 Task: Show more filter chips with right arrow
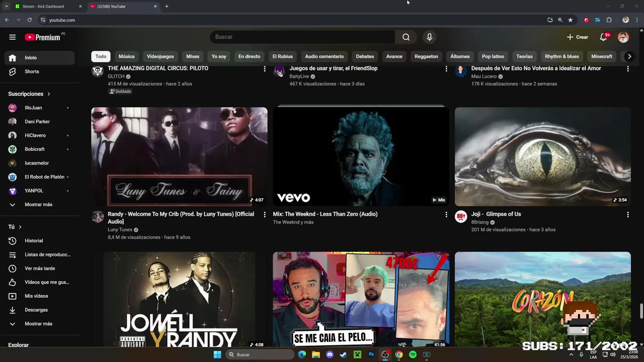[629, 56]
